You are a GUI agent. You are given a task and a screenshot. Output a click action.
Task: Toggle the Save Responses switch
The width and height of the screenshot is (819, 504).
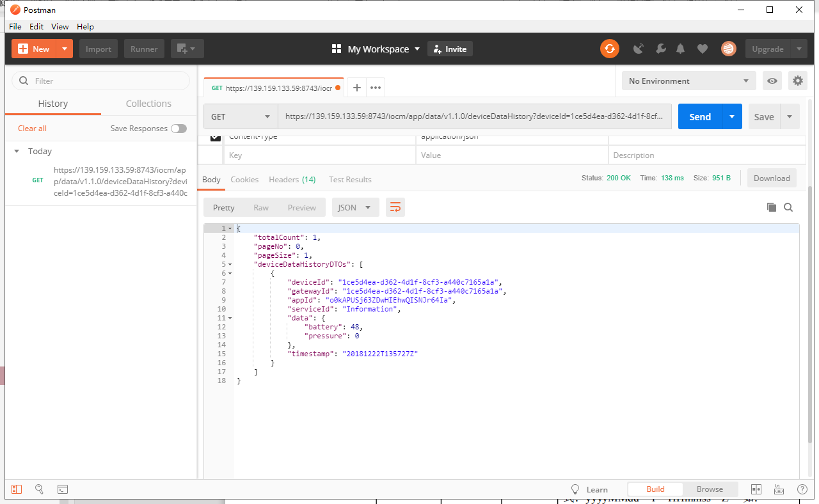coord(179,129)
